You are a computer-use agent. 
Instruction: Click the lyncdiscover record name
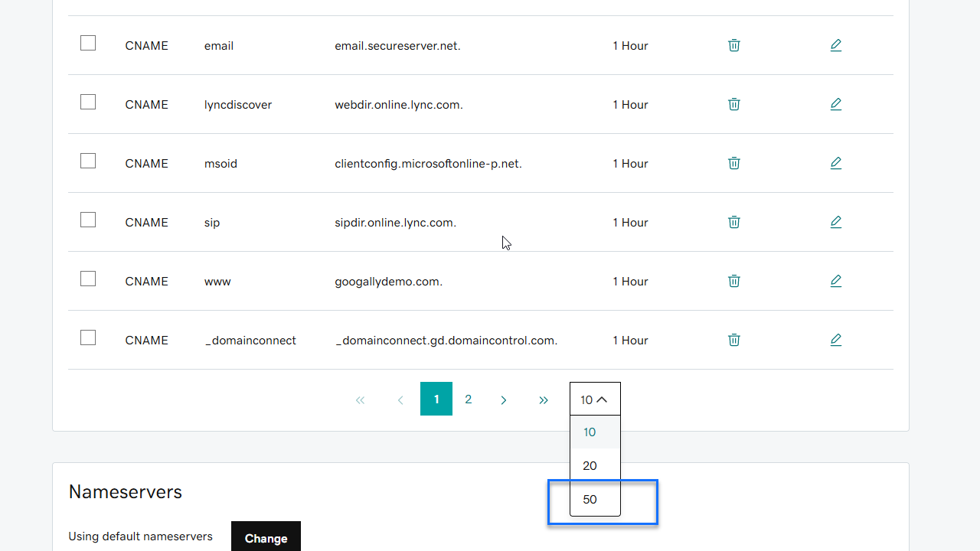pos(238,105)
